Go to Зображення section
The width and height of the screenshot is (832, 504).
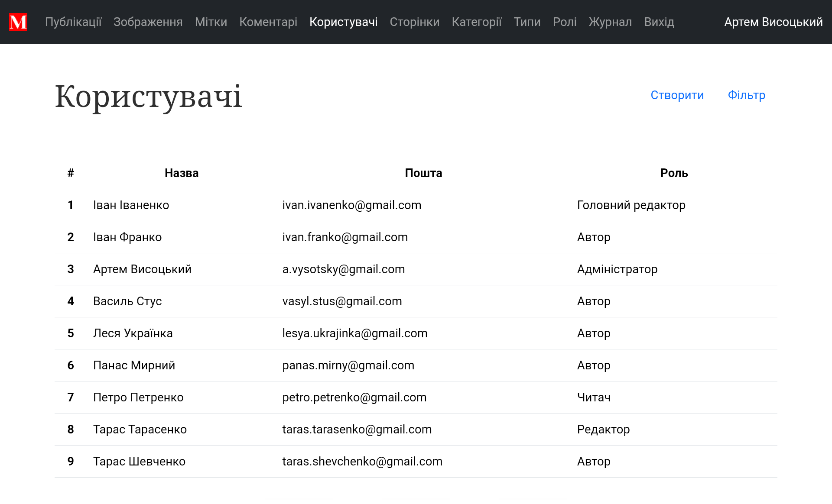click(148, 22)
